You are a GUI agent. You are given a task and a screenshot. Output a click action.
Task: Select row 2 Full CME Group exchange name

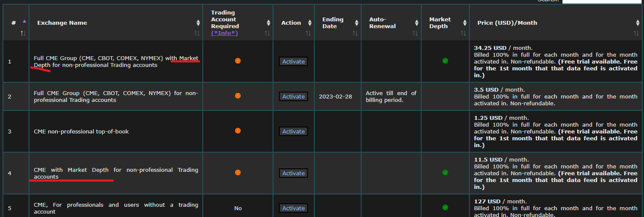click(116, 96)
